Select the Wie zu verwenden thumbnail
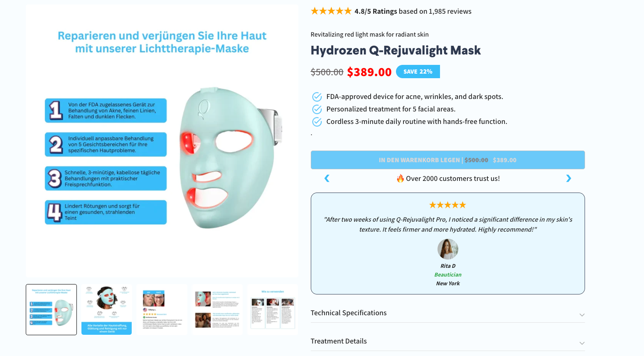Image resolution: width=644 pixels, height=356 pixels. (272, 309)
